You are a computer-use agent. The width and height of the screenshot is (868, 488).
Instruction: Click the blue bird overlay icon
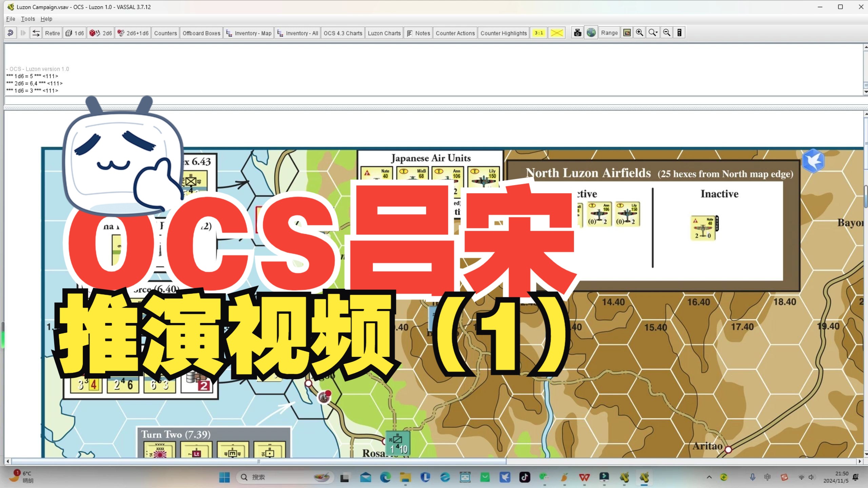coord(813,161)
